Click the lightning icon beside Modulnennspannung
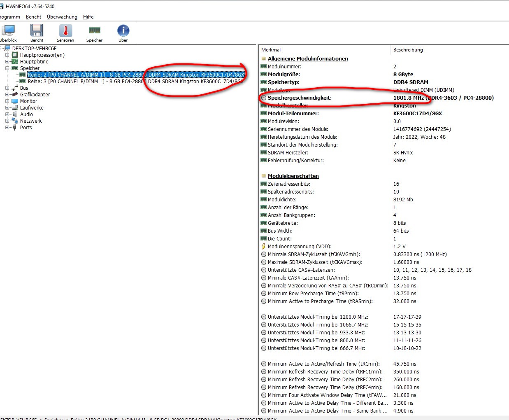 (264, 247)
